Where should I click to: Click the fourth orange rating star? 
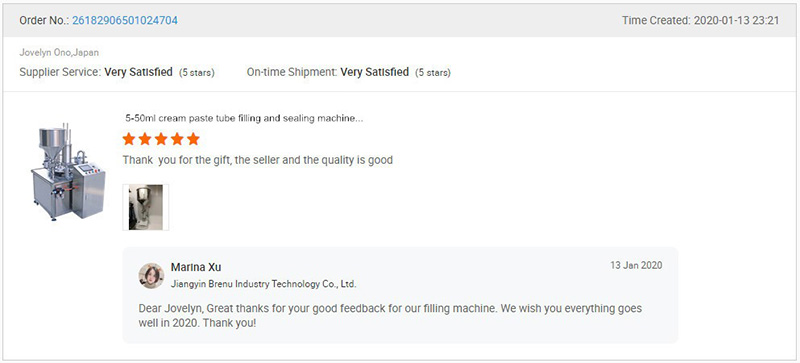[177, 139]
